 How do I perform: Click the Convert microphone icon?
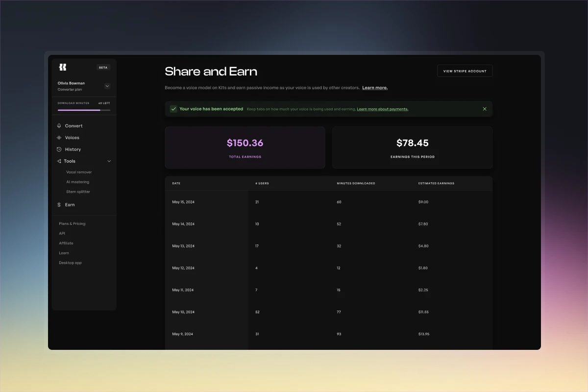(x=59, y=126)
